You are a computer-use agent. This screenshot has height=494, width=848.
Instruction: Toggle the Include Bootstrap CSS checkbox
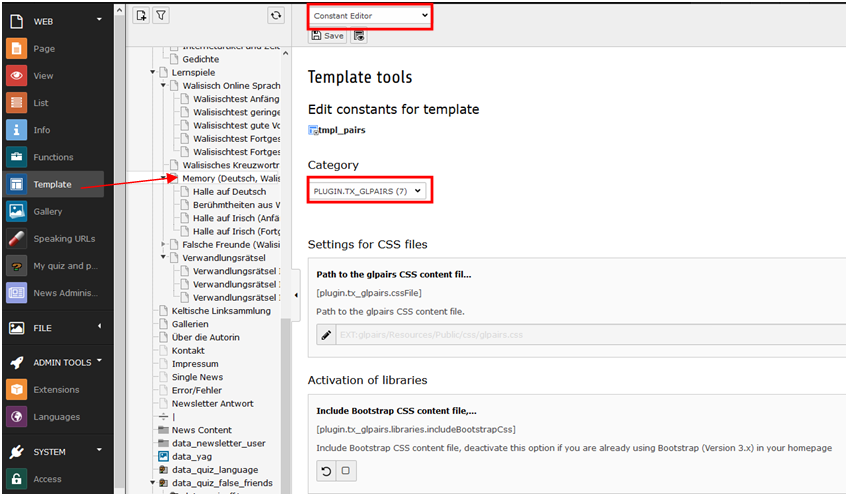(x=345, y=471)
